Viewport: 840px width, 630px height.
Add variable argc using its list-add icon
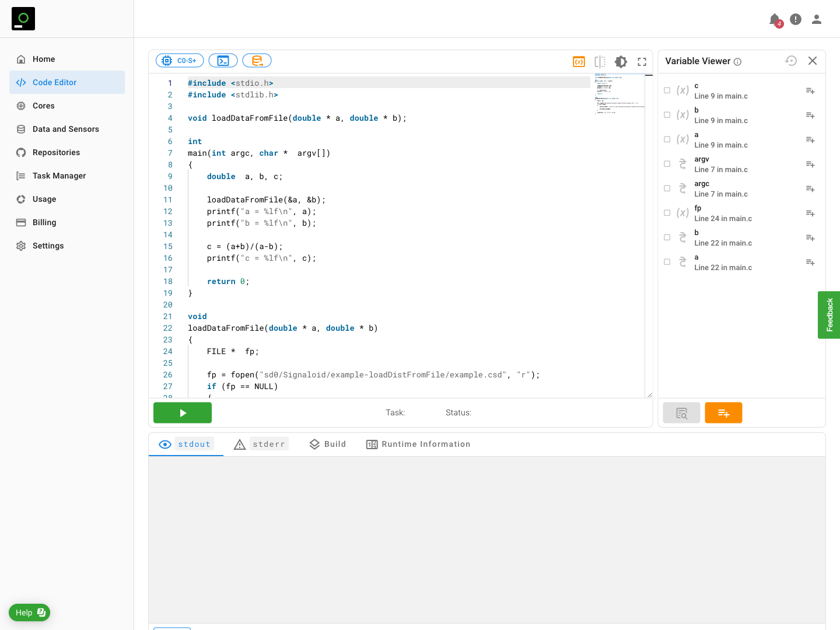(810, 188)
